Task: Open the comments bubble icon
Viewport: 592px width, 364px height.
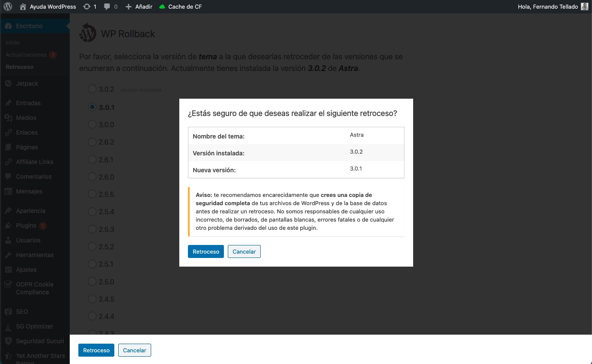Action: (x=107, y=6)
